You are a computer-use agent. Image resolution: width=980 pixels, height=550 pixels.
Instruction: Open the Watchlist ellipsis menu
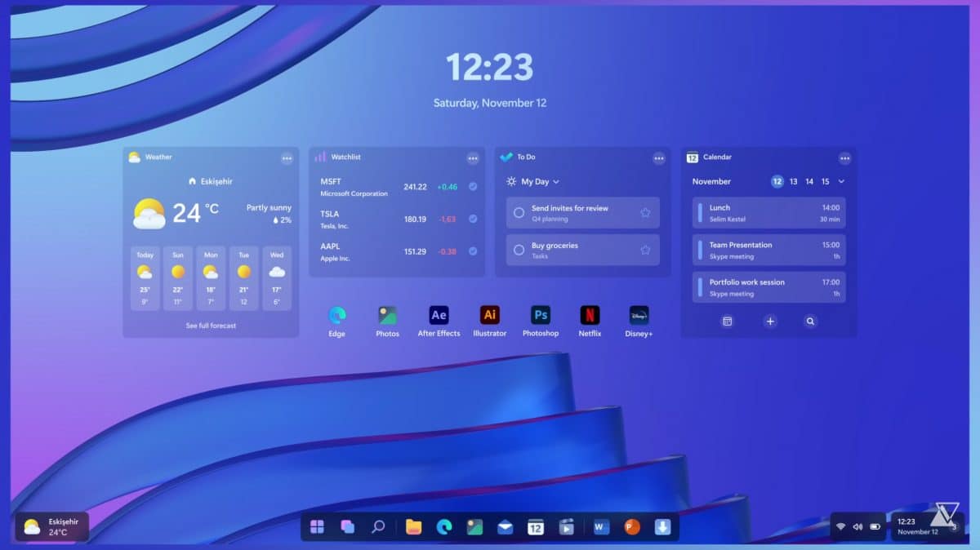coord(473,158)
